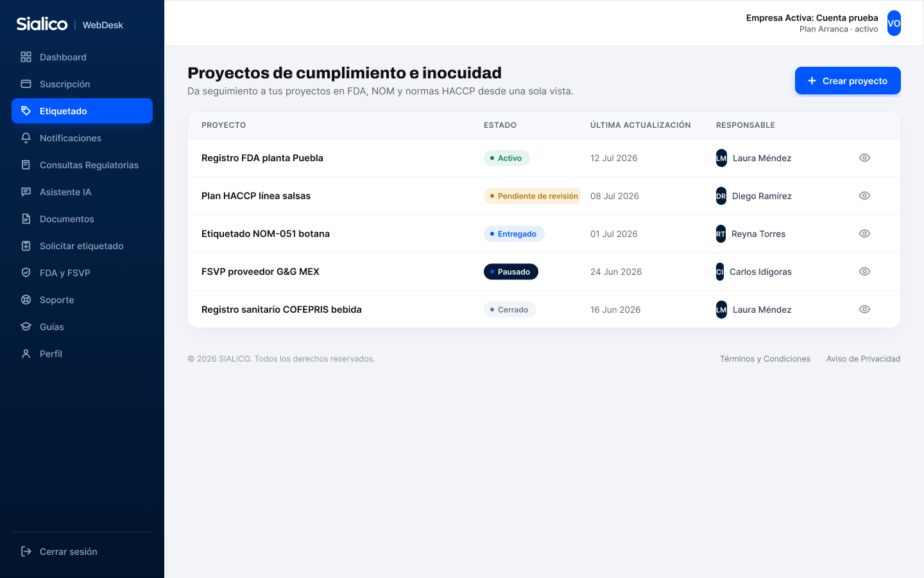The height and width of the screenshot is (578, 924).
Task: Select project name Plan HACCP línea salsas
Action: coord(256,196)
